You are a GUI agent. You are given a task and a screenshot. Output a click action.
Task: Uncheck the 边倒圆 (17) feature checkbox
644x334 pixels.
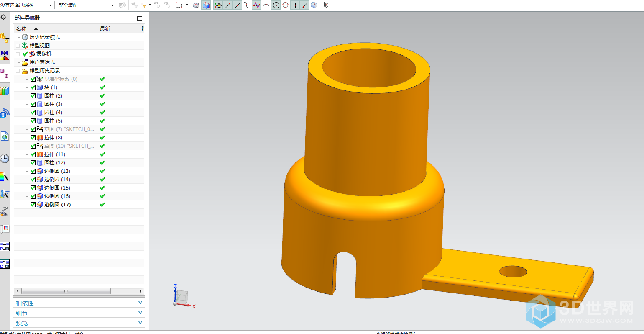(x=33, y=205)
